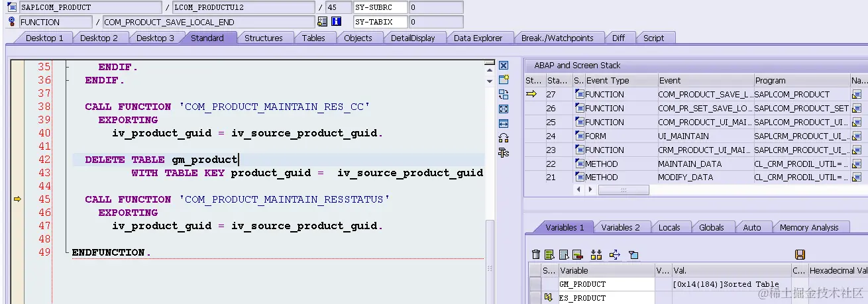This screenshot has width=868, height=304.
Task: Open the Break./Watchpoints tab
Action: click(x=557, y=38)
